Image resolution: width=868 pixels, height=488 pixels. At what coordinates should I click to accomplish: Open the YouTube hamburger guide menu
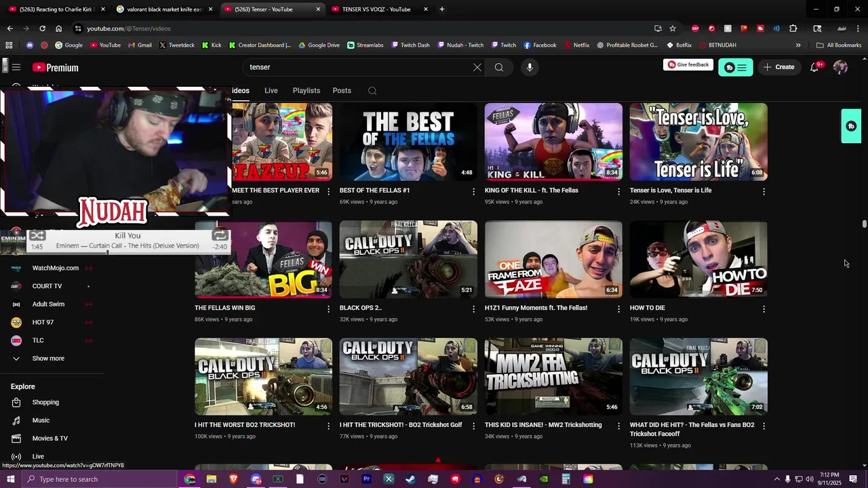click(x=16, y=67)
